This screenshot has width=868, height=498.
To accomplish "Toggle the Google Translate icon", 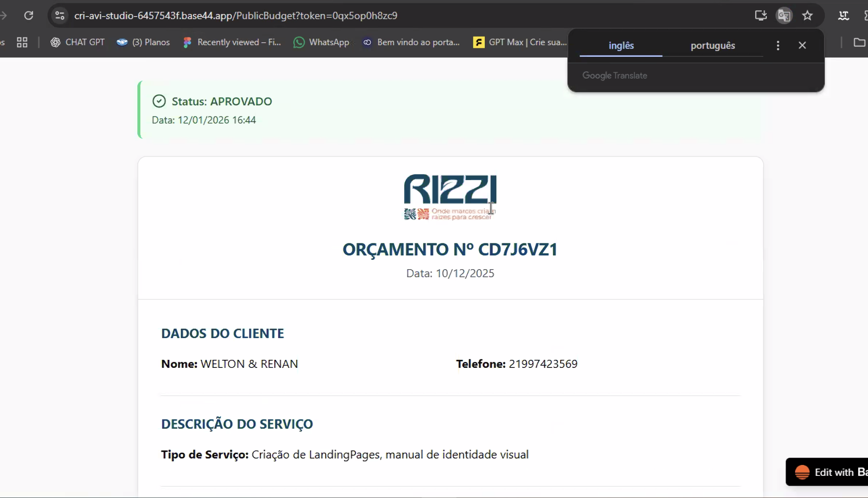I will (x=784, y=15).
